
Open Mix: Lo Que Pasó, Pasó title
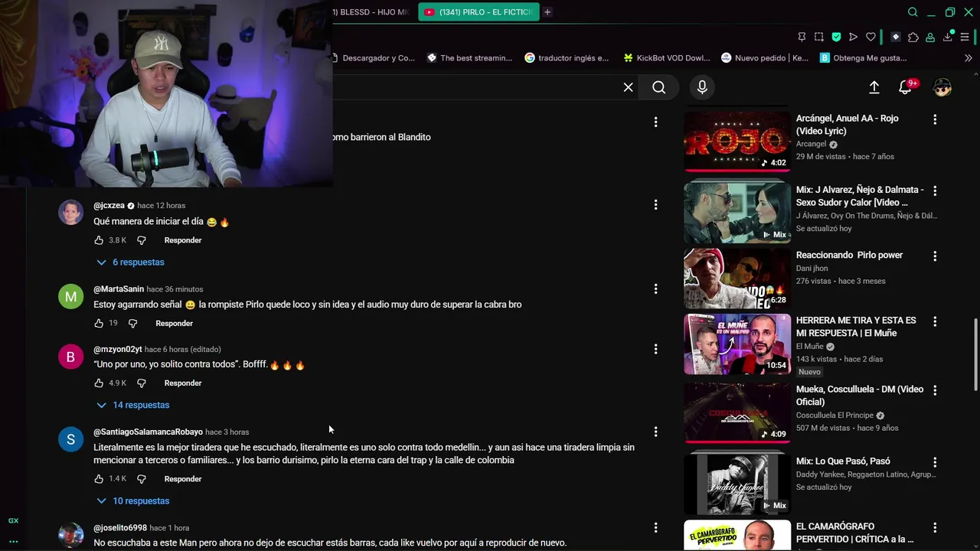click(843, 461)
